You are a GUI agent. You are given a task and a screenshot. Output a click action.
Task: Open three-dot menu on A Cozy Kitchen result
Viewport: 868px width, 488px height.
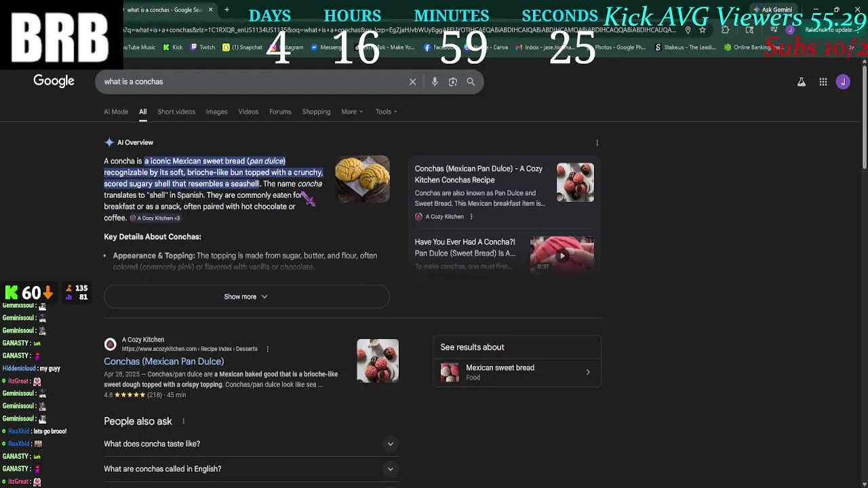pos(267,349)
